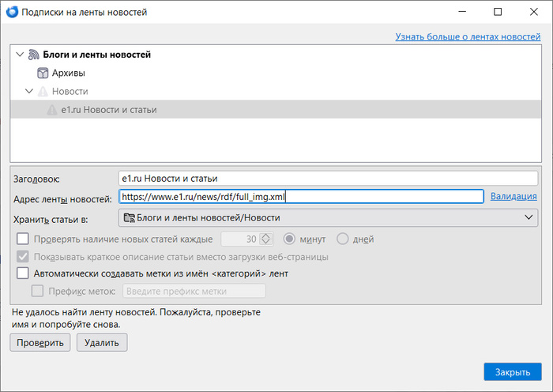Image resolution: width=553 pixels, height=392 pixels.
Task: Click the warning icon beside e1.ru feed
Action: point(52,110)
